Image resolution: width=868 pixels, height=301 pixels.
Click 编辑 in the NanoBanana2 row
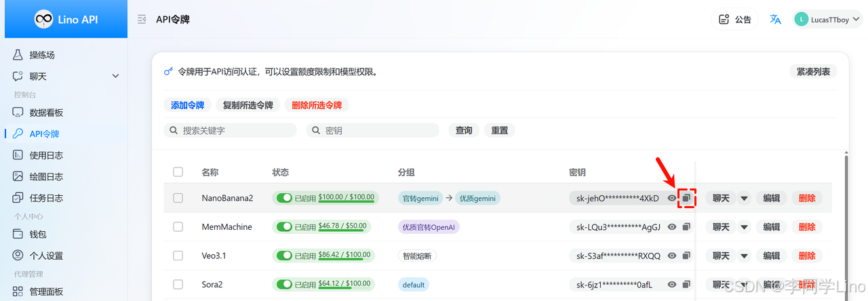pos(771,198)
